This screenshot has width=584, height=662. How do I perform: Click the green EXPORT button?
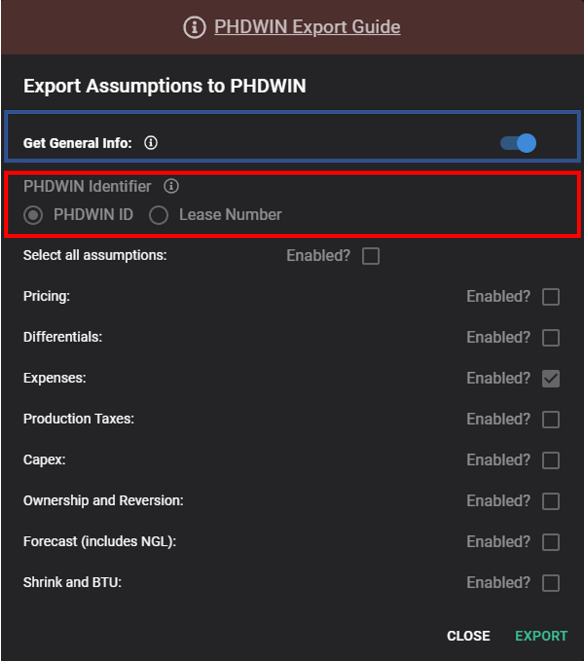pyautogui.click(x=541, y=636)
